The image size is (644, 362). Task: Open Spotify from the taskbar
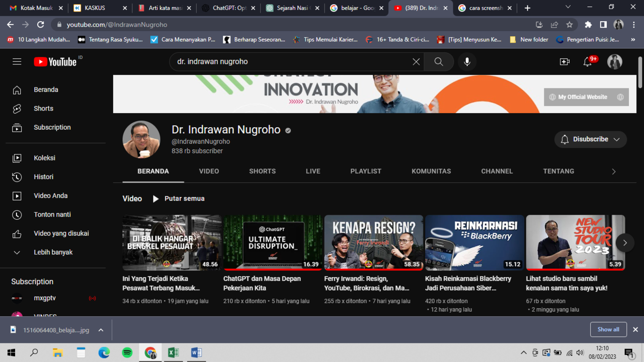(127, 352)
